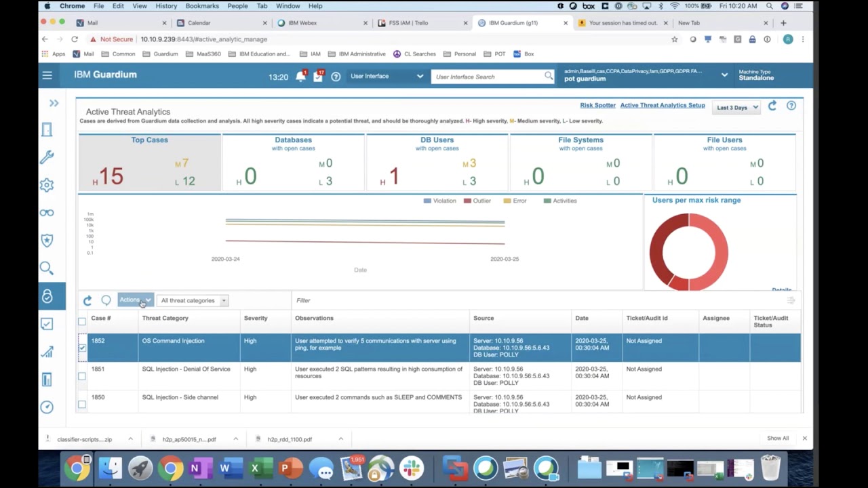Open the glasses Discover sidebar icon

(47, 213)
